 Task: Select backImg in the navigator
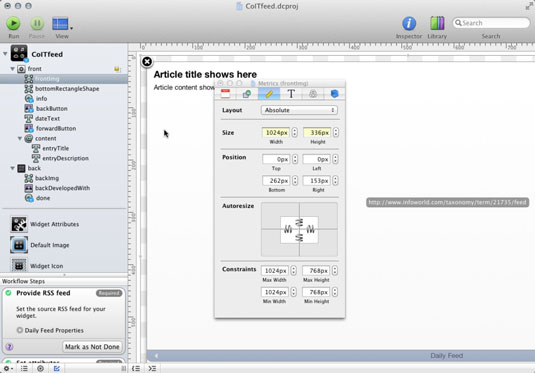pyautogui.click(x=47, y=178)
